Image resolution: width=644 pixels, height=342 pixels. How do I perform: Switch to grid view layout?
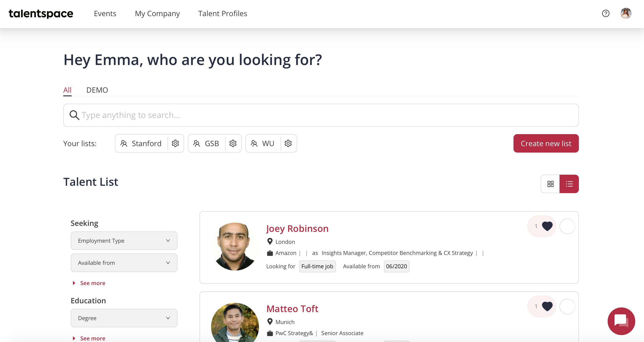click(550, 184)
